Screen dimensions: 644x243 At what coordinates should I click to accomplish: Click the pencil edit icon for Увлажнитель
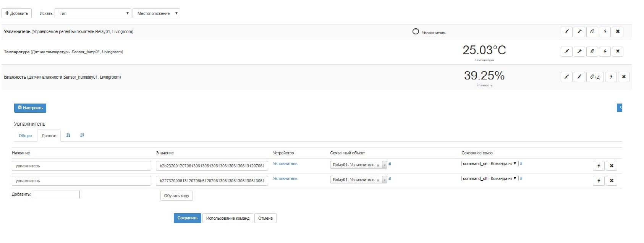point(566,32)
